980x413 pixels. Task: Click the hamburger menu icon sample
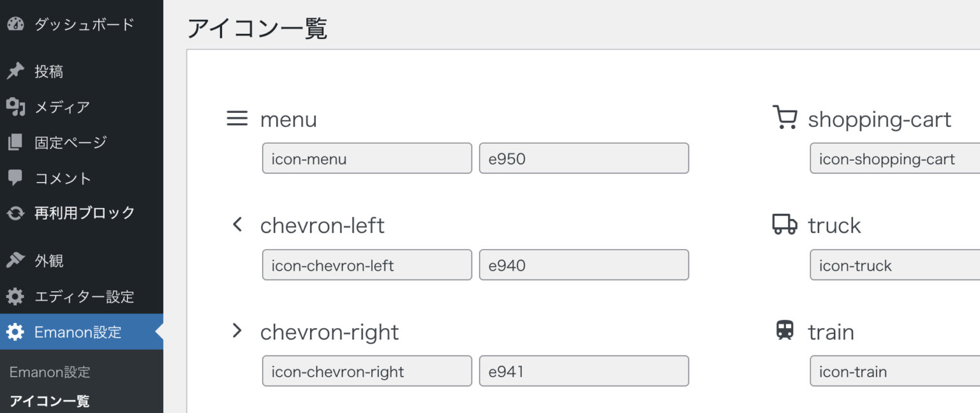pyautogui.click(x=237, y=118)
